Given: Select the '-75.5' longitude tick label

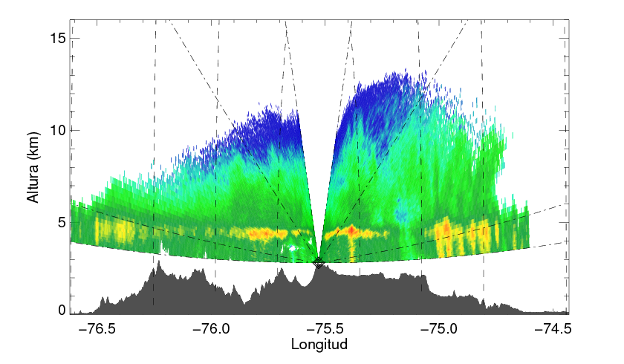Looking at the screenshot, I should point(325,328).
